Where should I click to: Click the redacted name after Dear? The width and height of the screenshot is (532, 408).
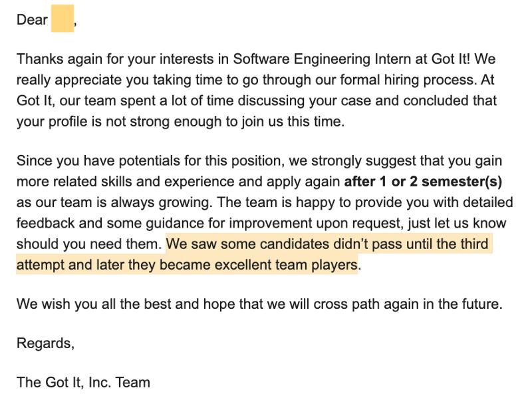tap(63, 19)
